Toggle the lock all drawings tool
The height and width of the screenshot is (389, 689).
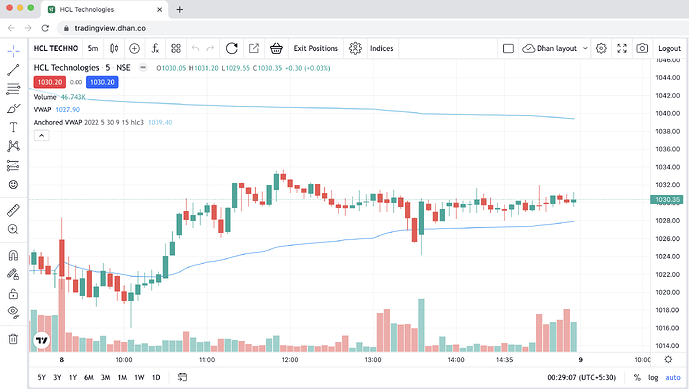[x=13, y=294]
